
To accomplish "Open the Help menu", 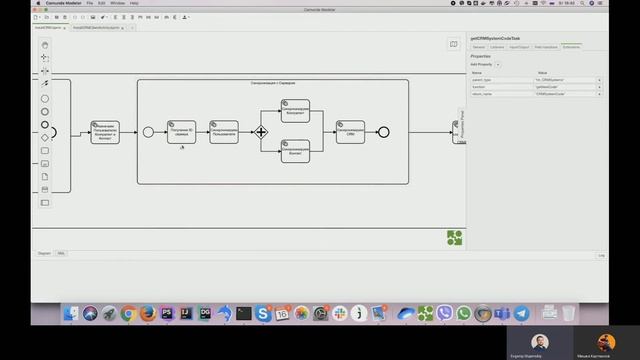I will tap(134, 3).
